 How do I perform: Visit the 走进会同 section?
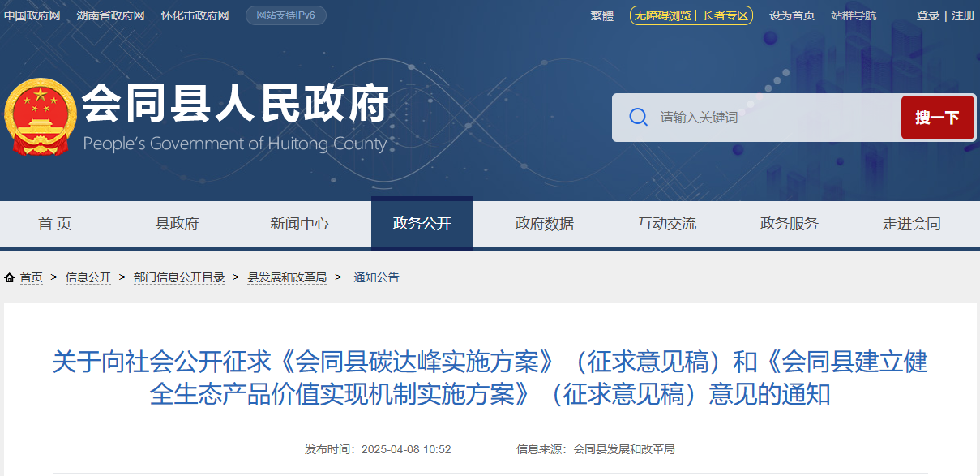tap(911, 224)
